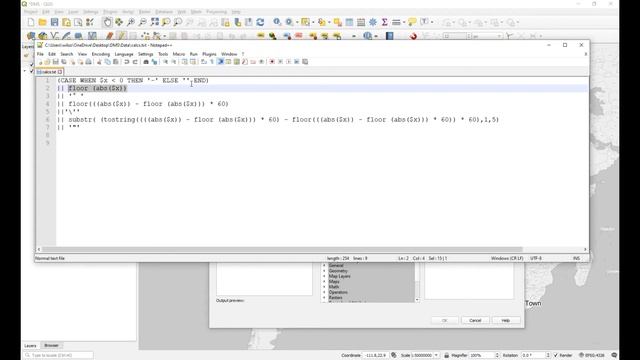
Task: Expand the Map Layers function group
Action: (x=324, y=276)
